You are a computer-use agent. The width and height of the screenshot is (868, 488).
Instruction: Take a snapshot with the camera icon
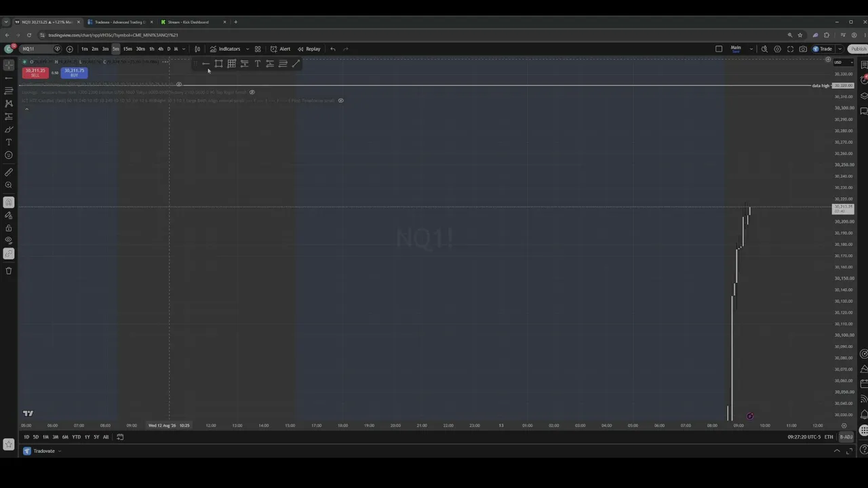pos(803,49)
